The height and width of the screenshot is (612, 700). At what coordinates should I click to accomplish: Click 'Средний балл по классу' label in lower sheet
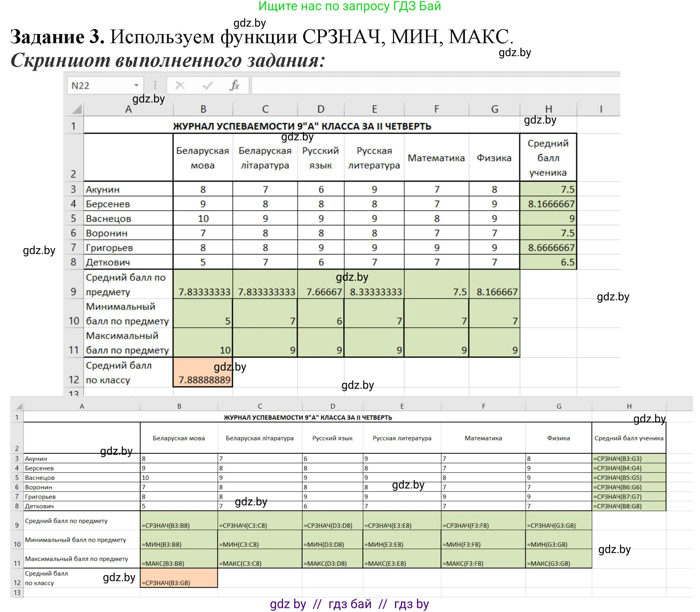click(82, 578)
